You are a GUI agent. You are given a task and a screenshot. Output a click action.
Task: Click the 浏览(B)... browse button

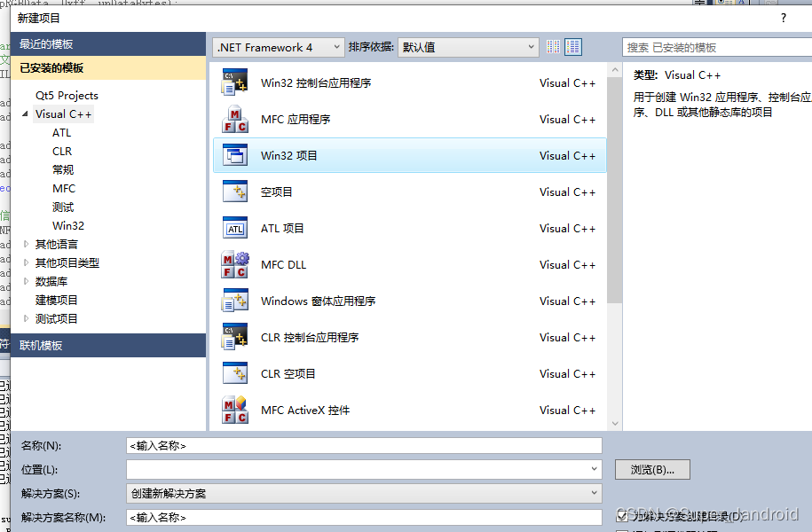652,469
